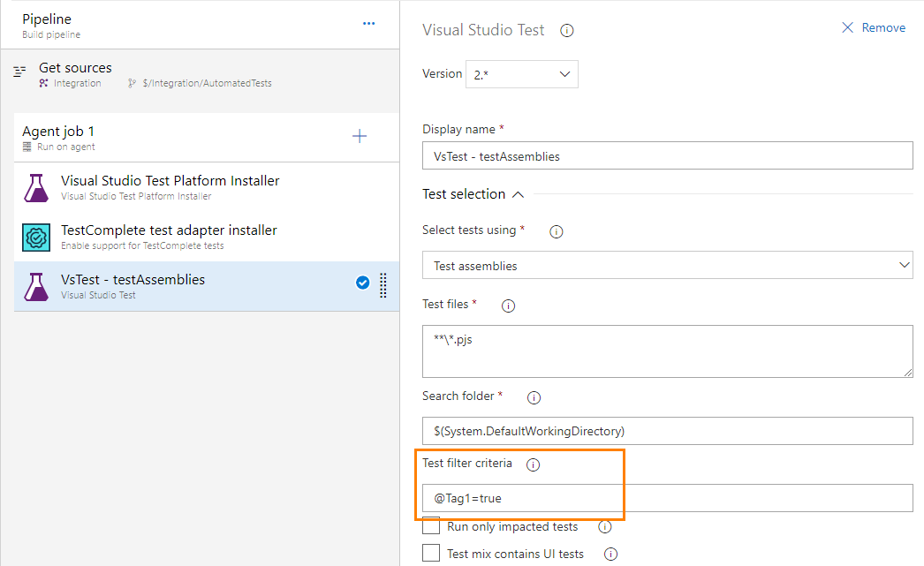Toggle the blue enabled status on VsTest task

tap(362, 283)
